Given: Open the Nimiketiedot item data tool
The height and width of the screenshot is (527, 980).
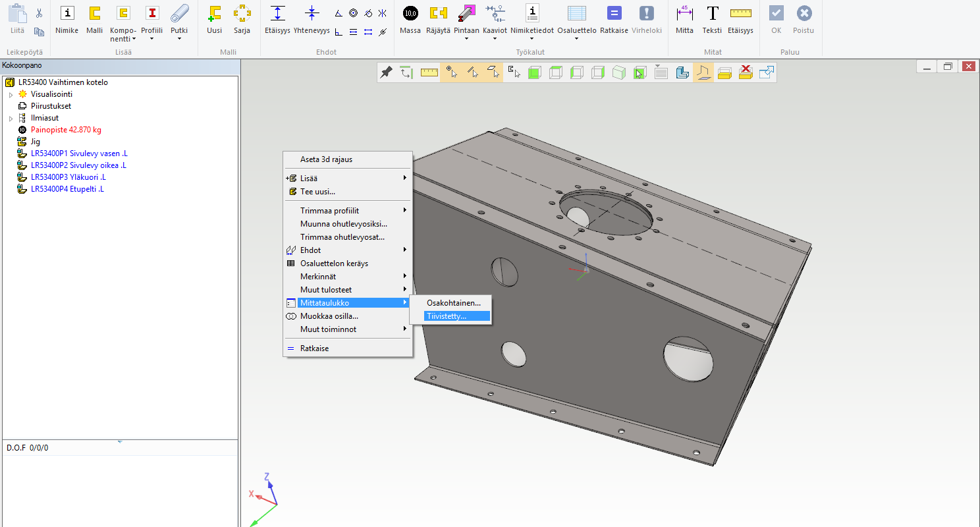Looking at the screenshot, I should (532, 14).
